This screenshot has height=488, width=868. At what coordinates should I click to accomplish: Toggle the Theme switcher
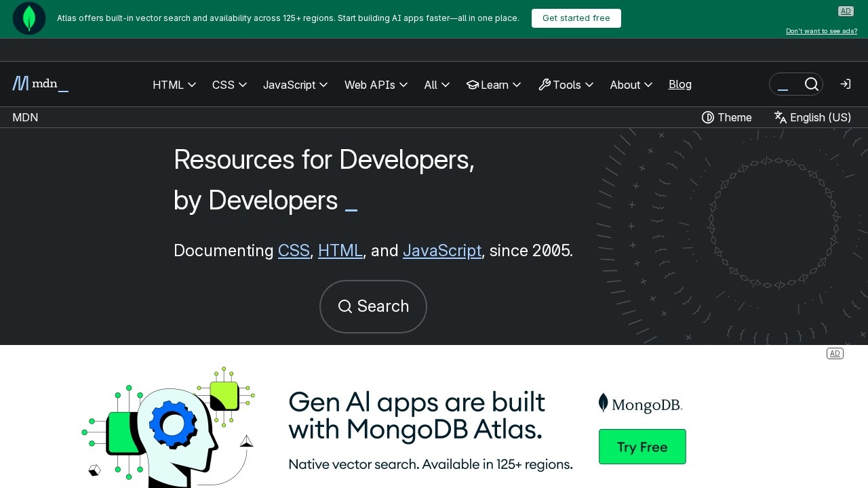pos(726,117)
